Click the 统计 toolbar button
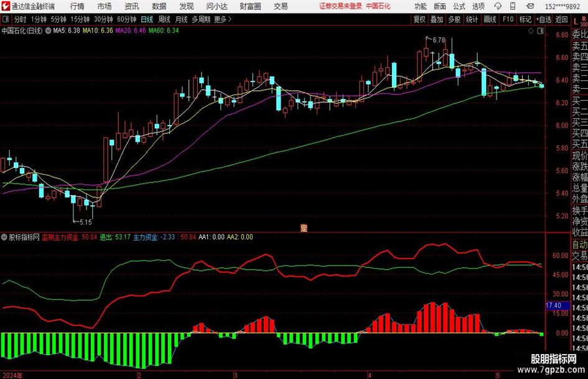This screenshot has height=379, width=588. (x=472, y=19)
